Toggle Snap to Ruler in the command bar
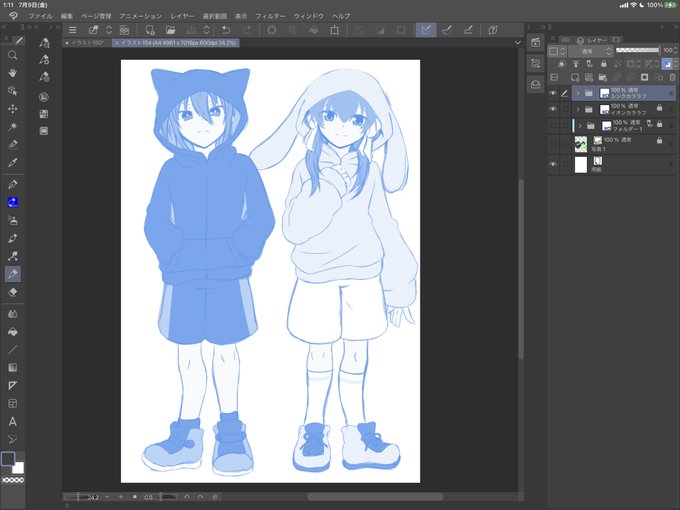Viewport: 680px width, 510px height. [x=426, y=30]
